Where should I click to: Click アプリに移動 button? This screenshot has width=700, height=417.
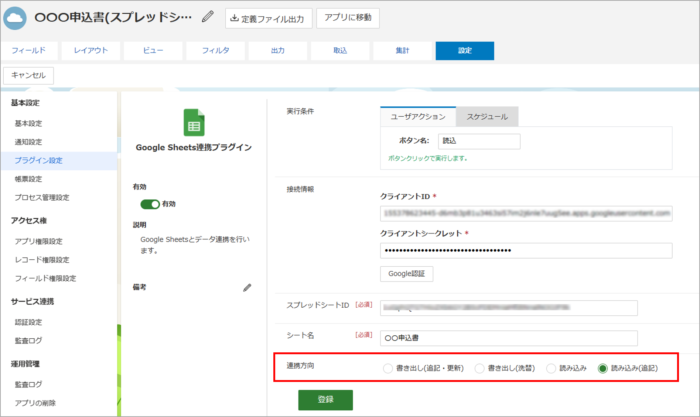(348, 18)
